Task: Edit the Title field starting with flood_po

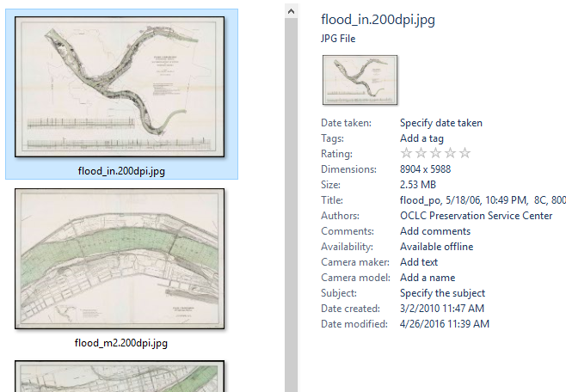Action: [x=483, y=200]
